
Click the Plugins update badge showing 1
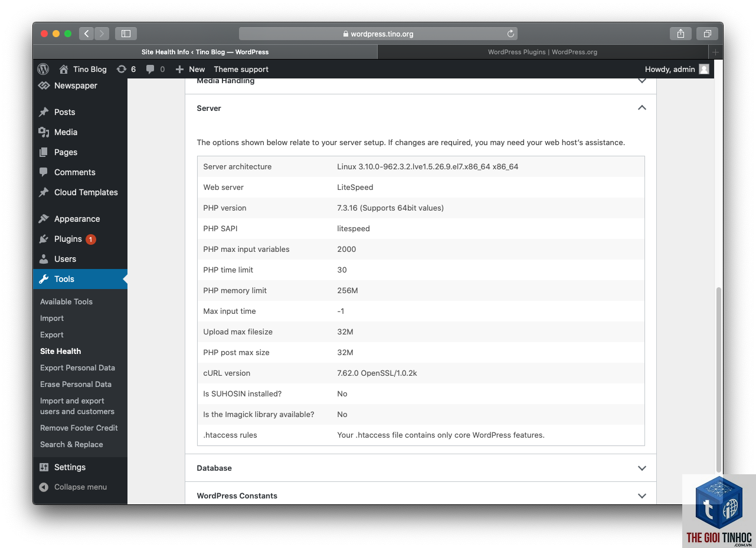tap(91, 239)
